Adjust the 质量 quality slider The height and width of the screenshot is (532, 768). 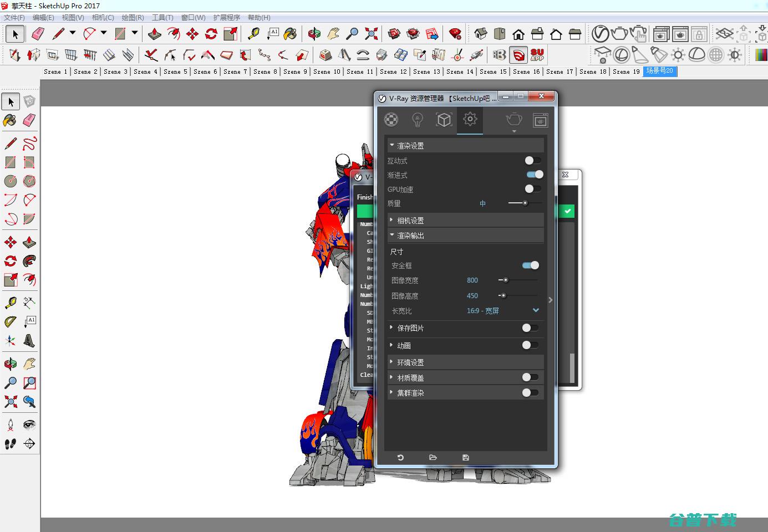click(x=525, y=203)
